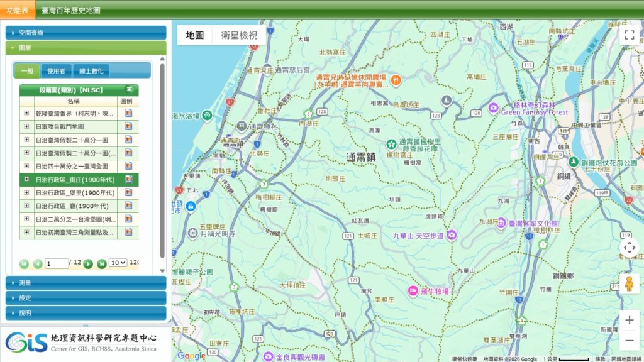
Task: Click 條款 link at map bottom
Action: [x=600, y=359]
